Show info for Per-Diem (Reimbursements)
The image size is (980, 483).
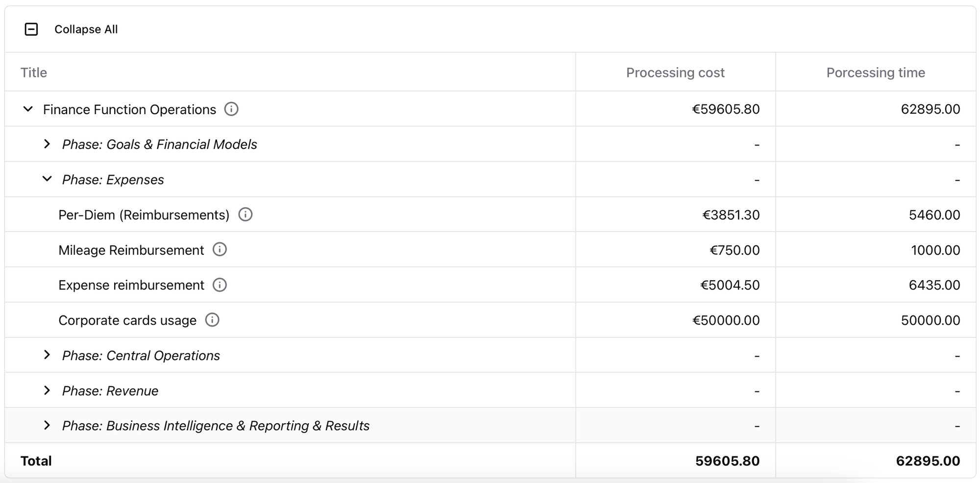(x=245, y=215)
